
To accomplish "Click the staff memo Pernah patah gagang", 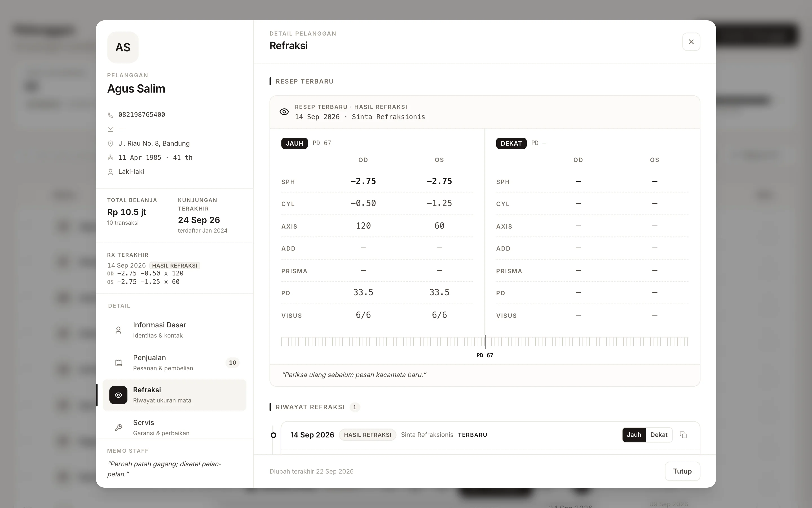I will [164, 469].
